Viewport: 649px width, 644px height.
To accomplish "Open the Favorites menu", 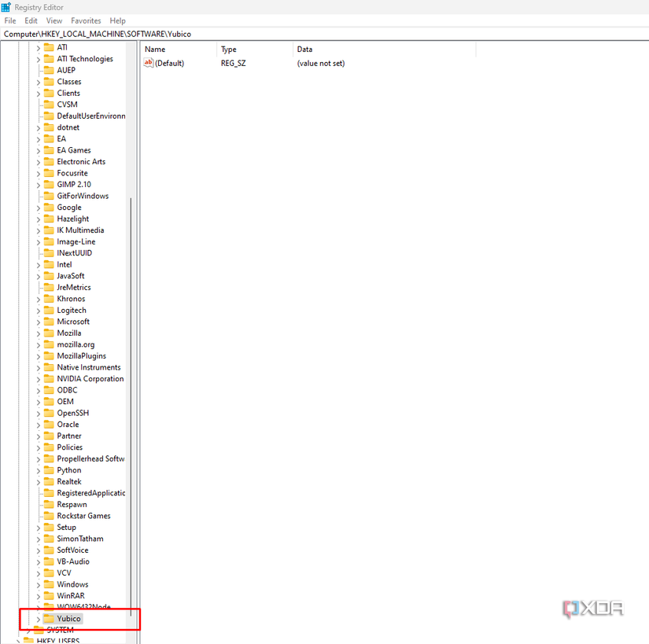I will pyautogui.click(x=86, y=20).
